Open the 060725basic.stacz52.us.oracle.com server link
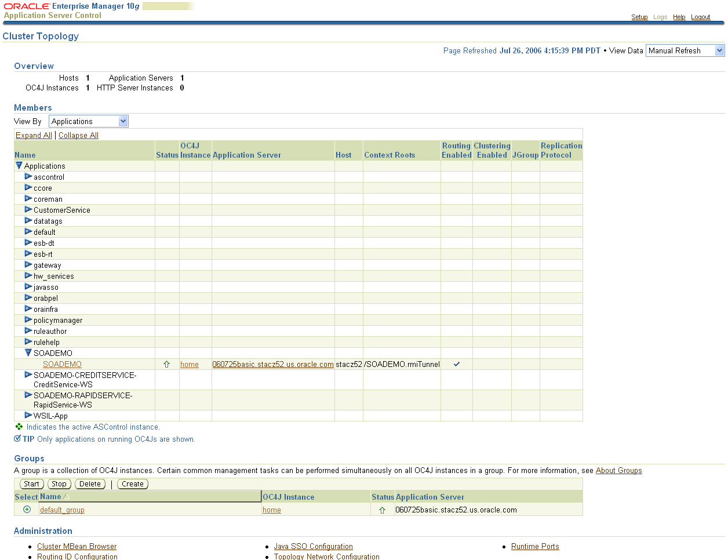This screenshot has height=560, width=728. click(273, 364)
